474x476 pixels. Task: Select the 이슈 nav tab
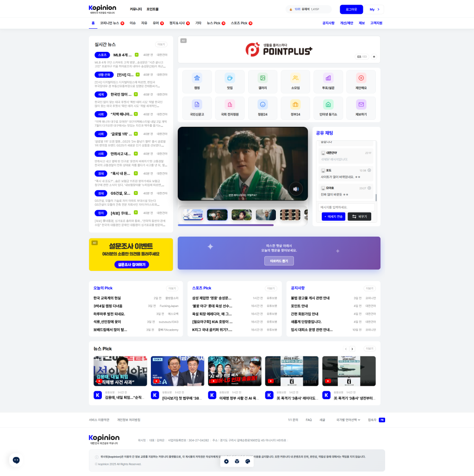click(x=132, y=23)
